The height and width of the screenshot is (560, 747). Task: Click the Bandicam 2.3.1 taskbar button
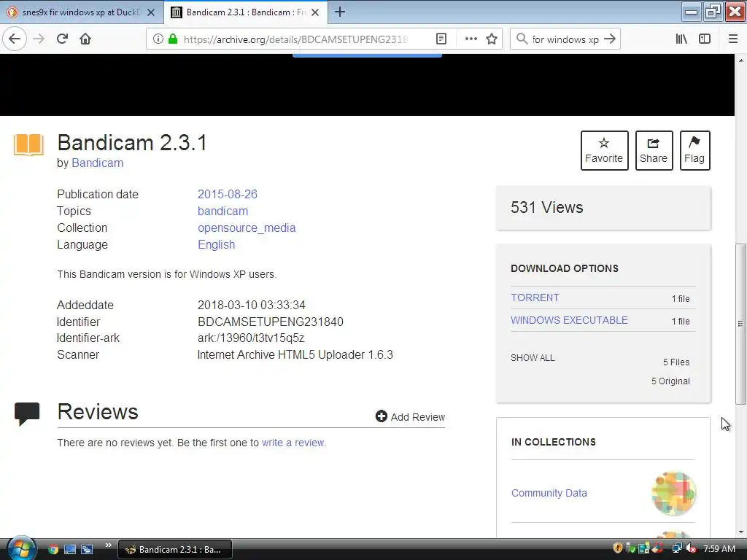point(175,550)
